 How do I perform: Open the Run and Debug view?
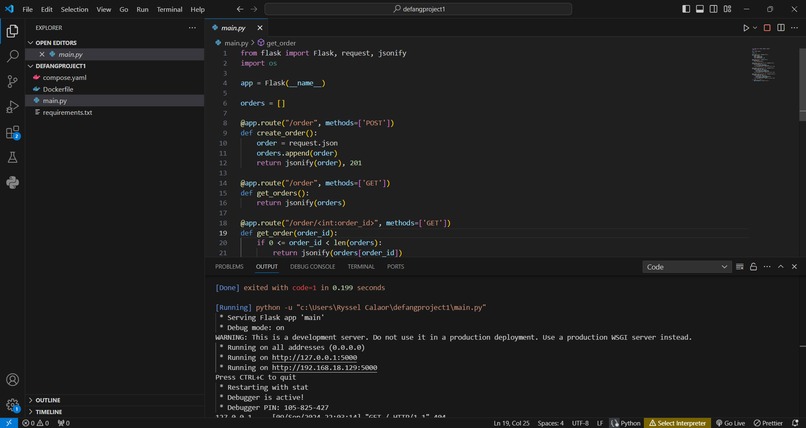12,107
